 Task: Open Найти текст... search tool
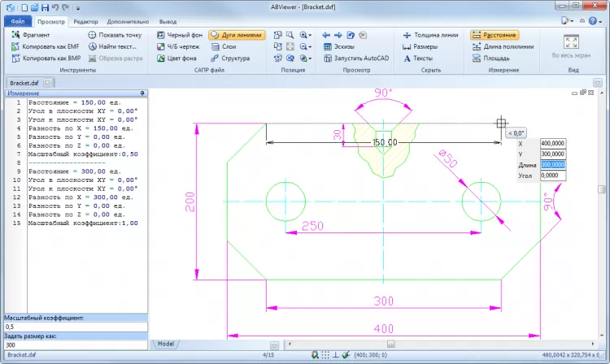tap(112, 46)
